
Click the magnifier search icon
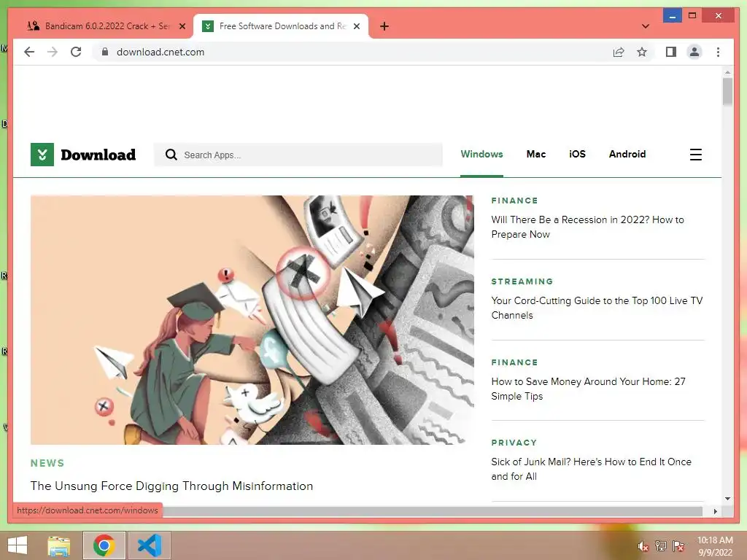171,155
